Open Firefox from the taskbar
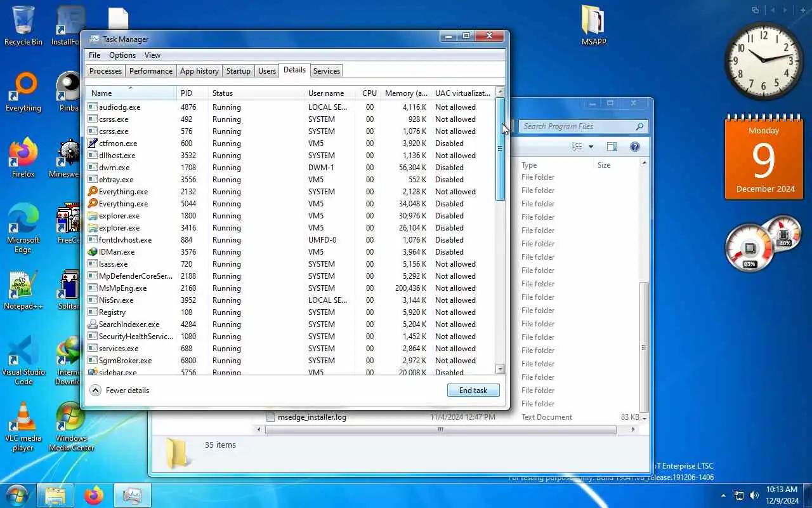The image size is (812, 508). pyautogui.click(x=93, y=495)
